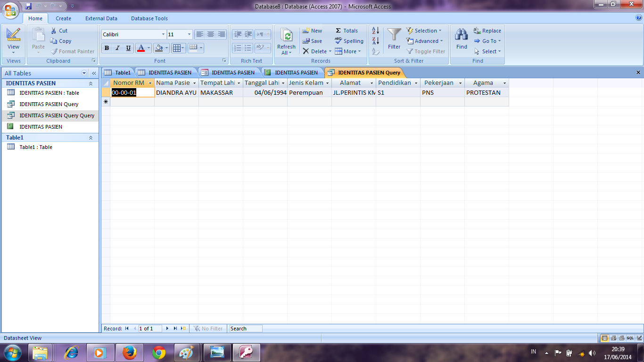Image resolution: width=644 pixels, height=362 pixels.
Task: Go to first record
Action: [127, 329]
